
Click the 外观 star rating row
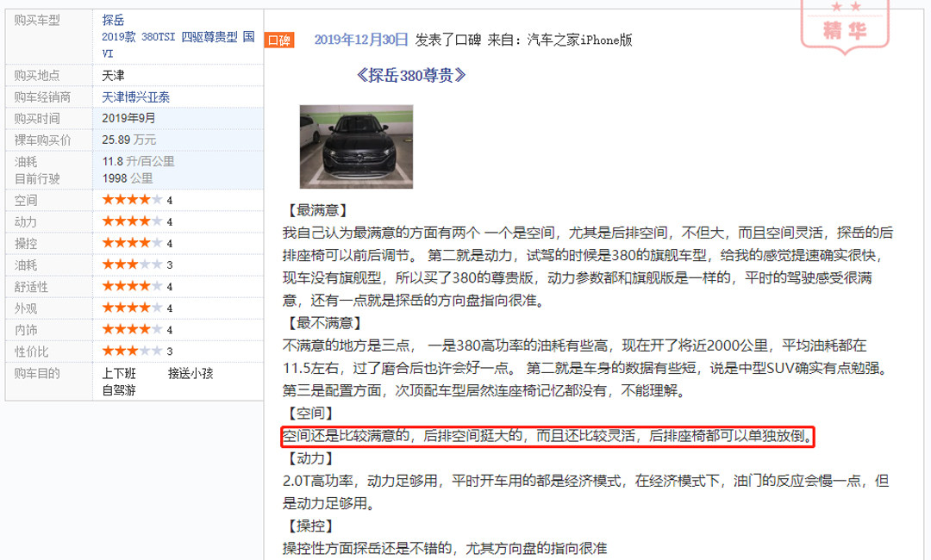click(134, 308)
